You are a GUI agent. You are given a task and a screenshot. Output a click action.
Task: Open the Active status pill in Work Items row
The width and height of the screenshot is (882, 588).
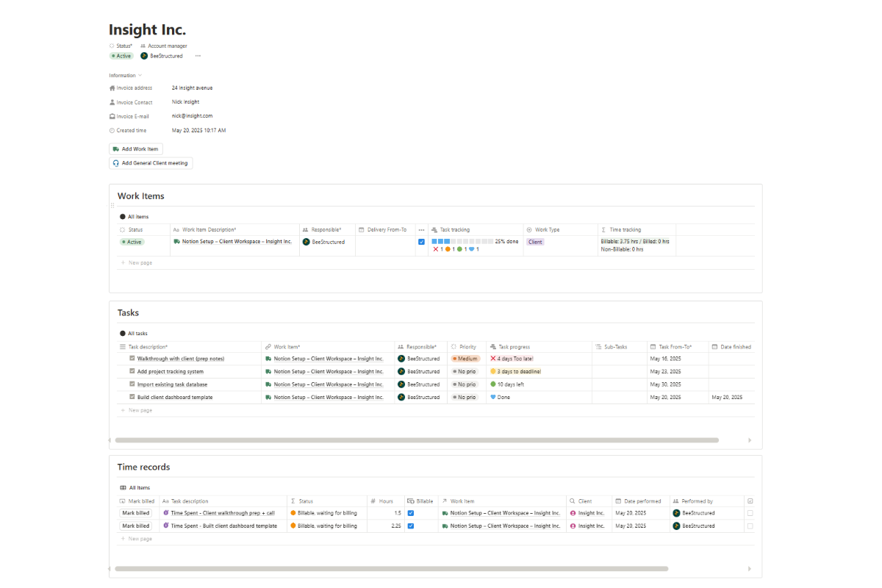132,241
